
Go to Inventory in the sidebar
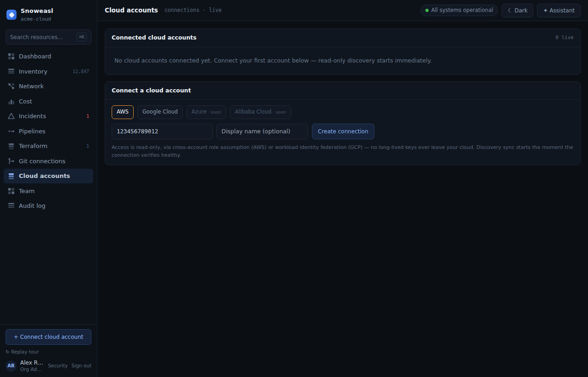48,71
